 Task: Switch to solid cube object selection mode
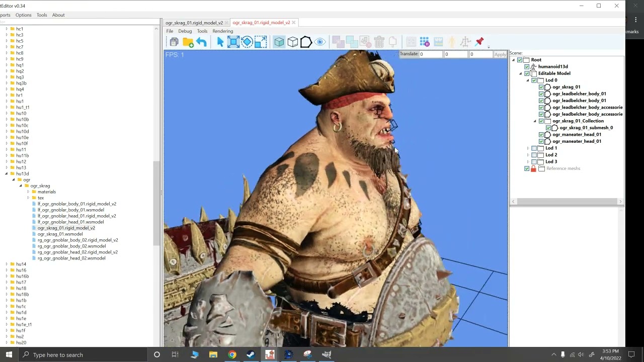[279, 42]
